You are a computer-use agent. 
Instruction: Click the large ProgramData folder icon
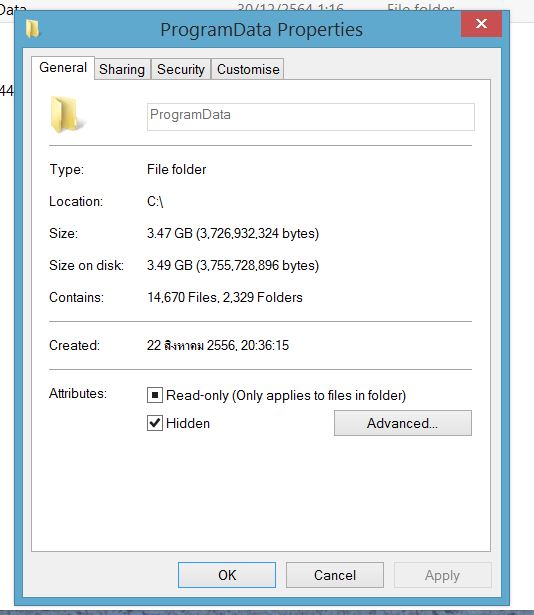67,115
